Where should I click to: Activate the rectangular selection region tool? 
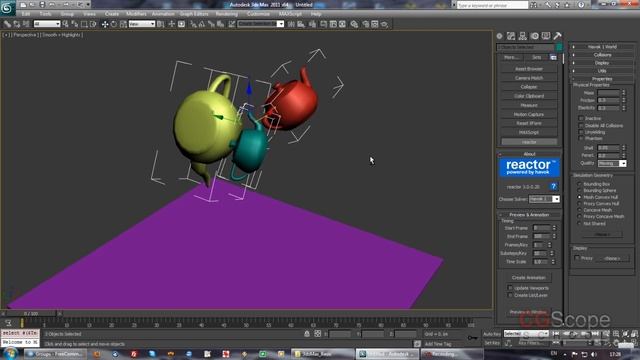click(x=84, y=24)
